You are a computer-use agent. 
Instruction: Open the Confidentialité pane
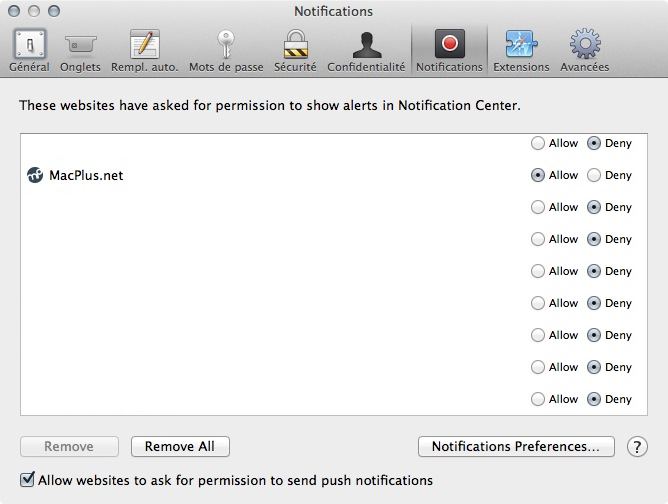click(366, 50)
